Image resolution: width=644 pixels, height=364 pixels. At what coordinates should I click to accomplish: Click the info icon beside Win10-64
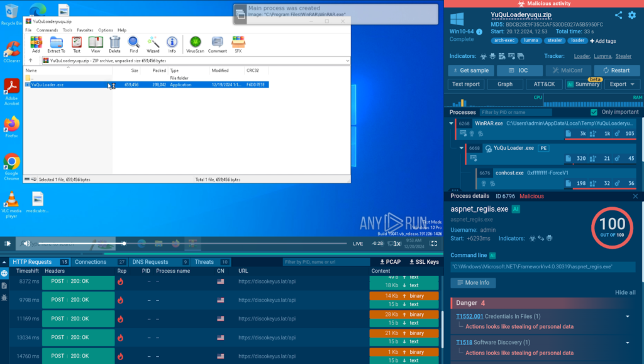[x=479, y=31]
